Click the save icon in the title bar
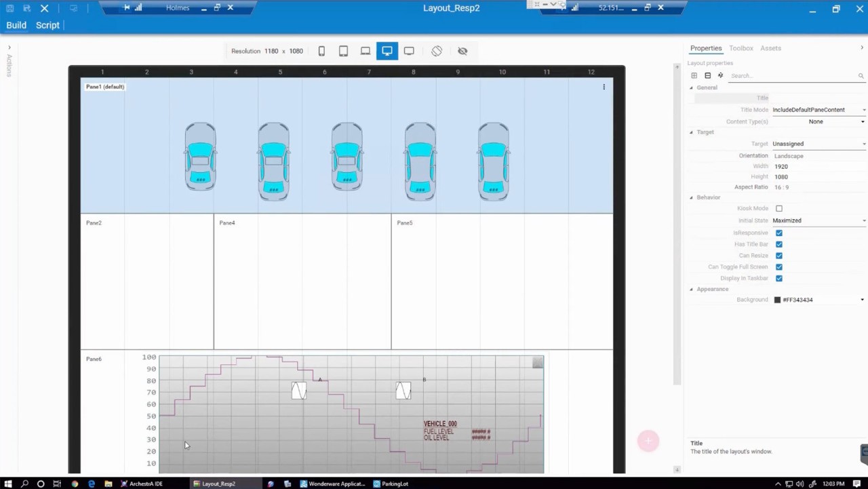The height and width of the screenshot is (489, 868). tap(9, 8)
